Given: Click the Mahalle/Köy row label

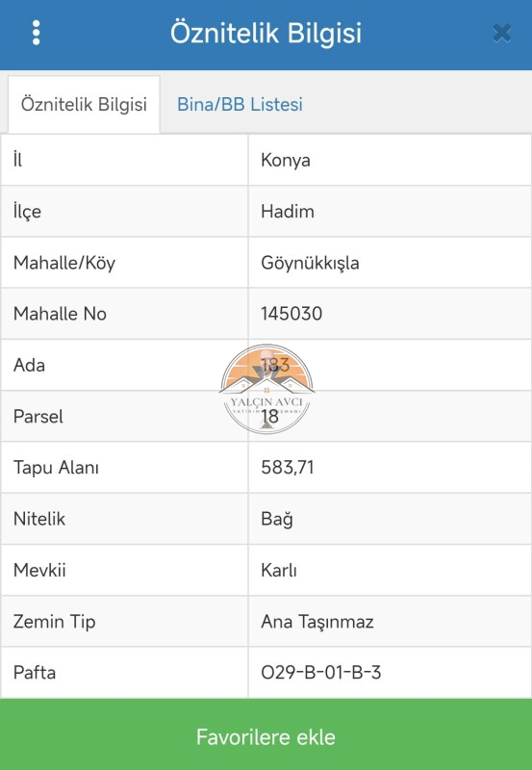Looking at the screenshot, I should (x=64, y=263).
